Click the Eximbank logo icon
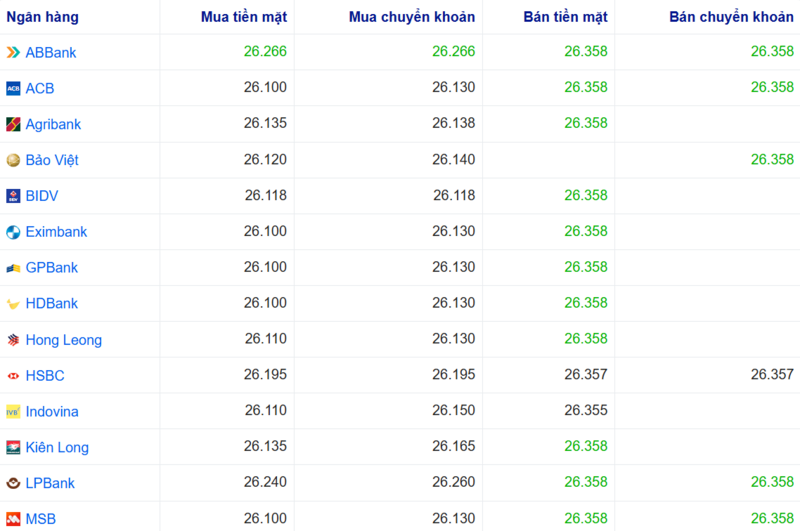The image size is (800, 531). pos(13,232)
